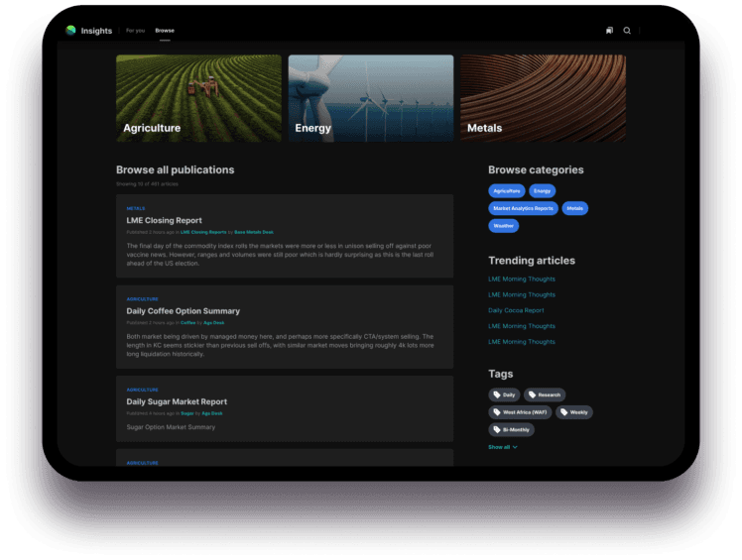Click the tag icon on Bi-Monthly
The image size is (742, 560).
(497, 429)
